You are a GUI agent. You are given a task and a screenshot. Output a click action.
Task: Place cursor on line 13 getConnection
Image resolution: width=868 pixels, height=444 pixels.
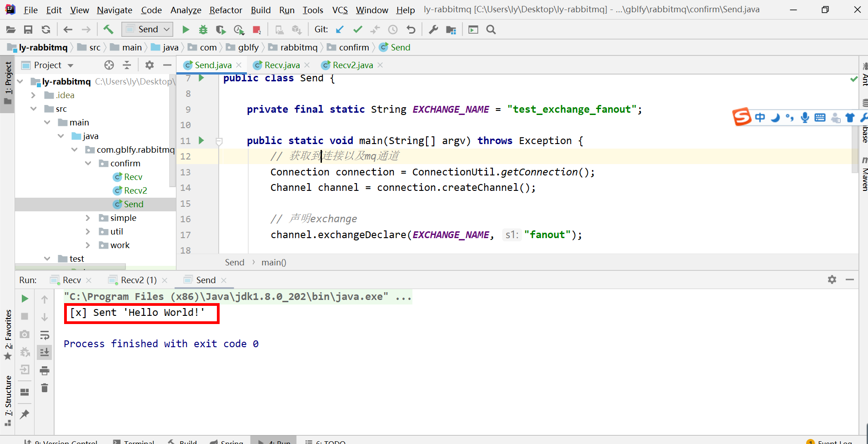539,172
